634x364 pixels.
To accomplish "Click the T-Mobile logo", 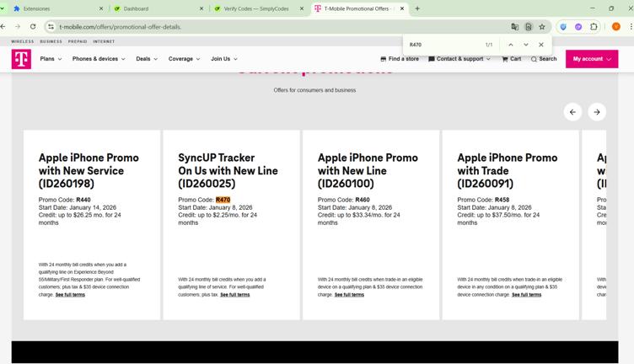I will [x=21, y=59].
